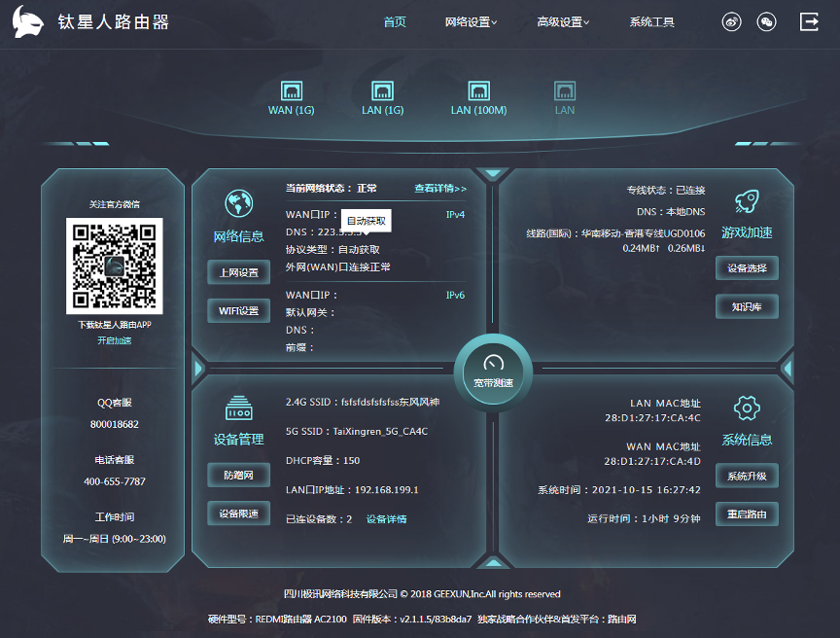Screen dimensions: 840x638
Task: Open 设备详情 connected devices link
Action: (x=386, y=519)
